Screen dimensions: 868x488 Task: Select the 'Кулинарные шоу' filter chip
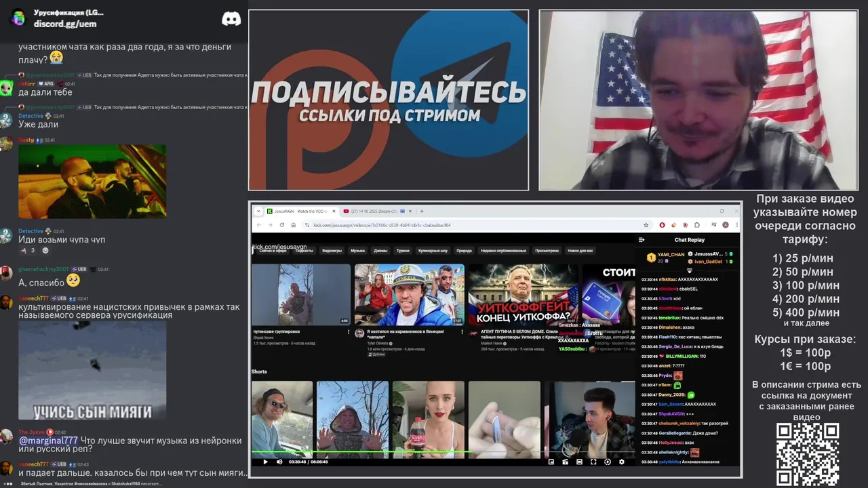coord(433,251)
